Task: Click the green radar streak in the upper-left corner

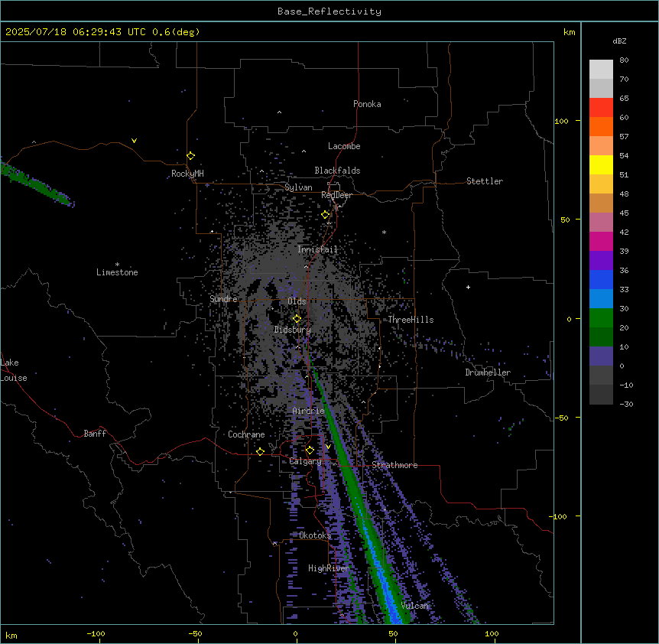Action: 36,184
